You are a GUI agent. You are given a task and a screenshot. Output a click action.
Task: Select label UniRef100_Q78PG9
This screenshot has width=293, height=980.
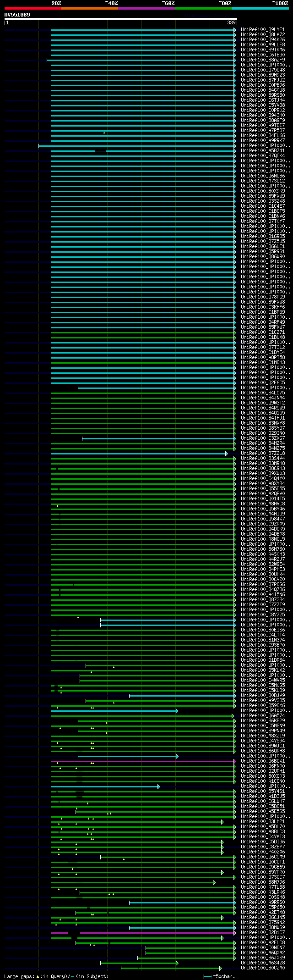[x=263, y=297]
